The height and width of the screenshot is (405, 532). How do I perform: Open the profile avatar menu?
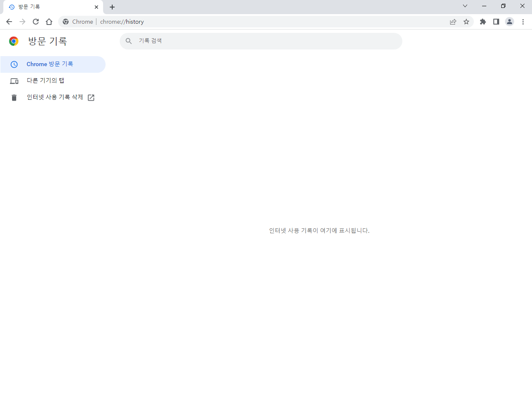[510, 22]
